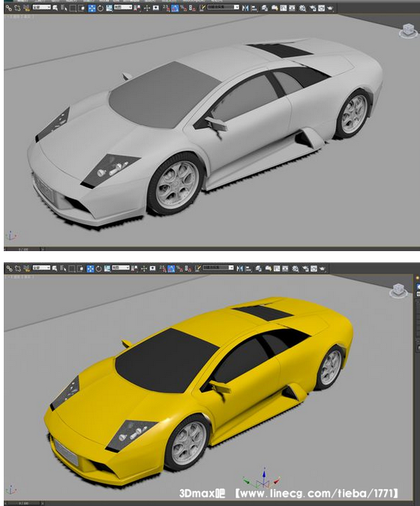Open Reference Coordinate System dropdown in top screenshot
The height and width of the screenshot is (506, 420).
[123, 7]
